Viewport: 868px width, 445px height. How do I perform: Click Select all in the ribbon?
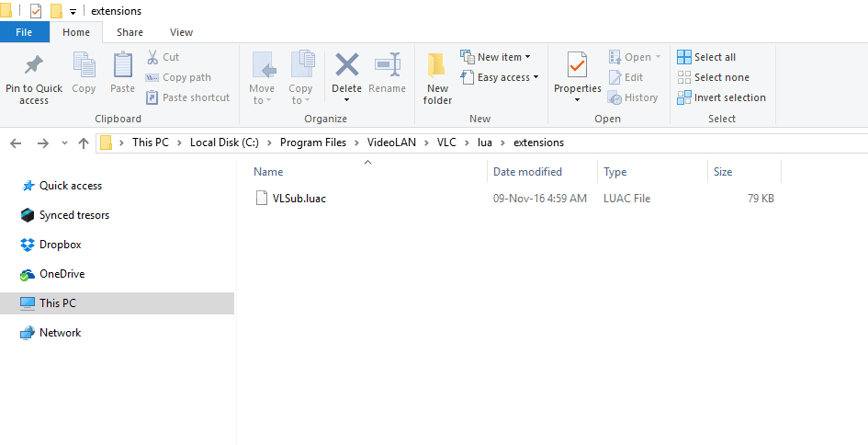(714, 57)
